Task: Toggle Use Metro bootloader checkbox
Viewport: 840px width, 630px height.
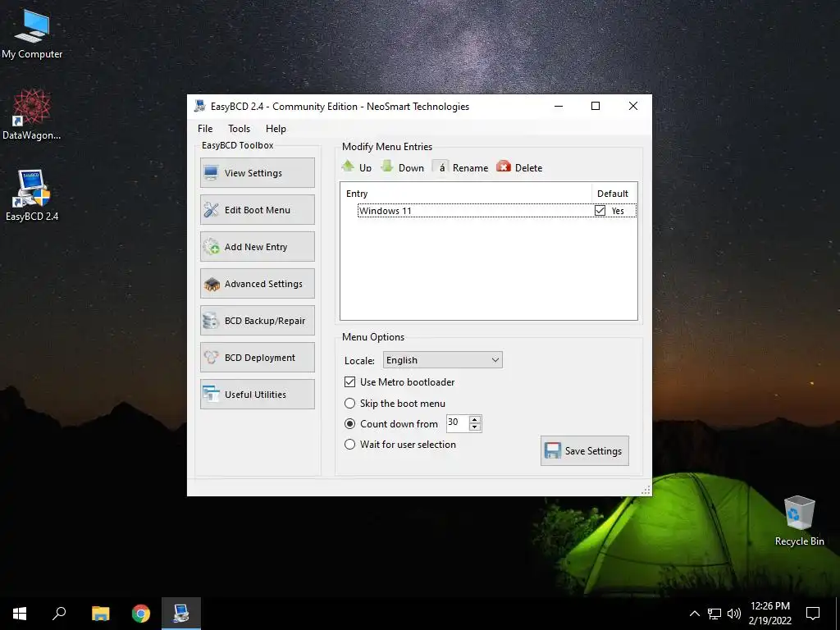Action: 349,382
